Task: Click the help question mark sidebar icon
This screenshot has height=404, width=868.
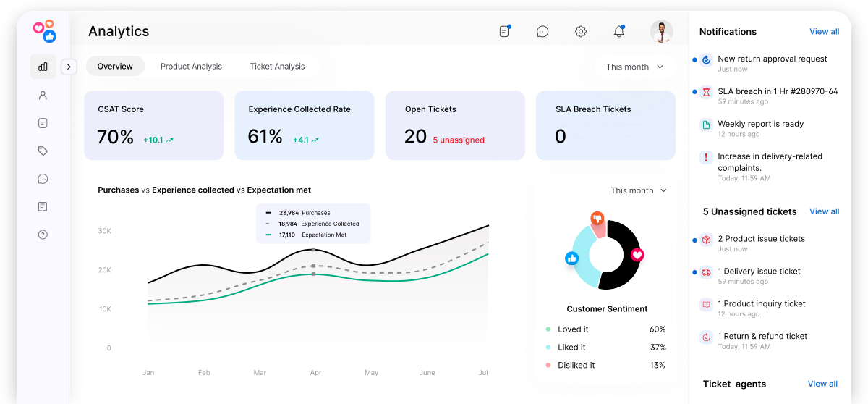Action: pyautogui.click(x=43, y=235)
